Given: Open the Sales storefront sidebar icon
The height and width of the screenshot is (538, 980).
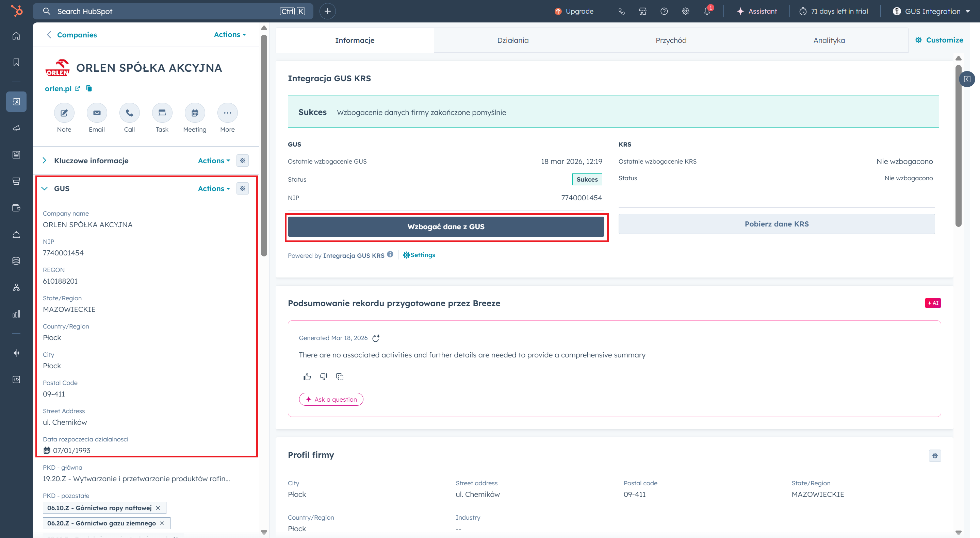Looking at the screenshot, I should point(16,181).
